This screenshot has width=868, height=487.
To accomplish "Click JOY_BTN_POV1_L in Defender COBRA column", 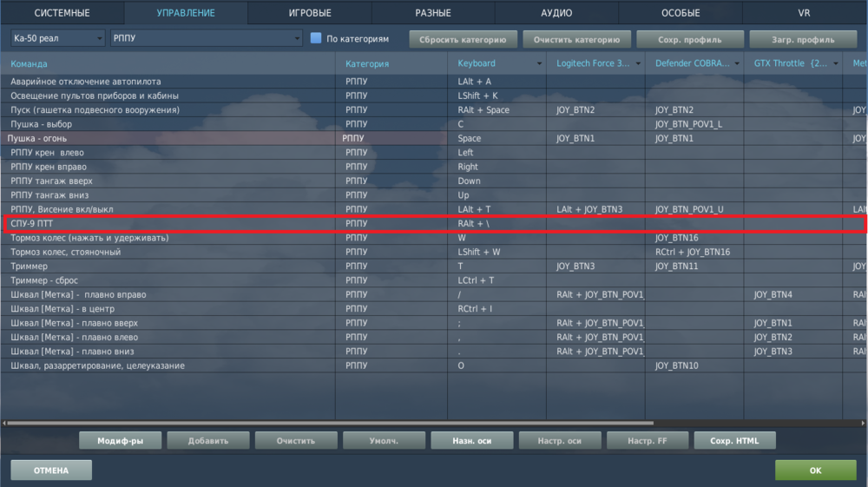I will (x=694, y=124).
